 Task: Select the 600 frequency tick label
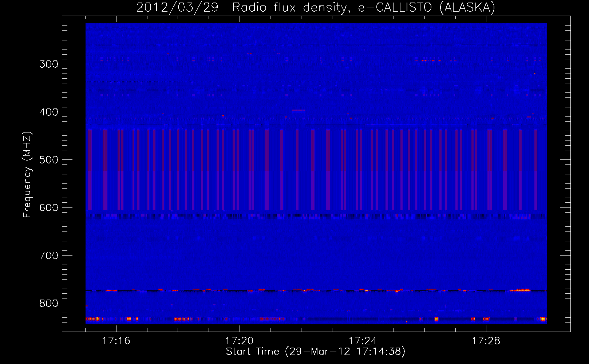point(49,207)
